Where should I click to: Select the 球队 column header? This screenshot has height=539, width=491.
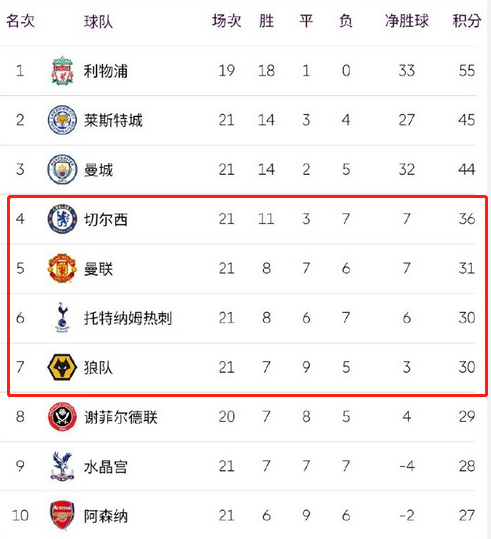(x=98, y=22)
